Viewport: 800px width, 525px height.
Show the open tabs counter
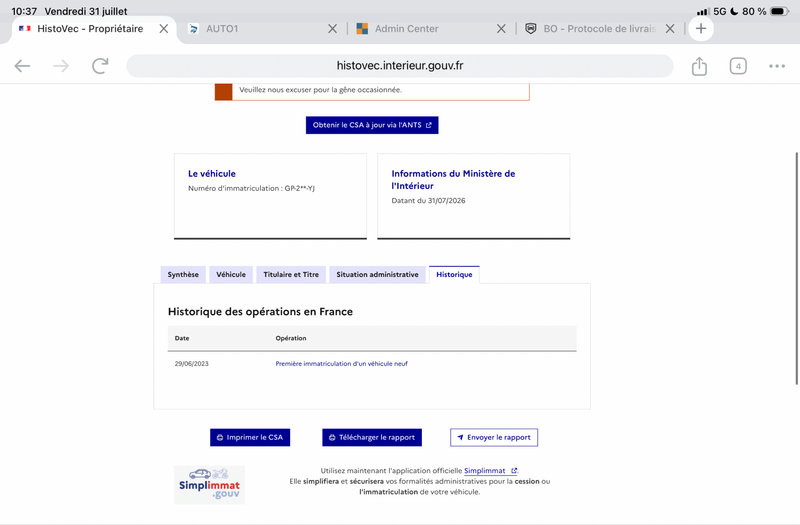pyautogui.click(x=738, y=66)
